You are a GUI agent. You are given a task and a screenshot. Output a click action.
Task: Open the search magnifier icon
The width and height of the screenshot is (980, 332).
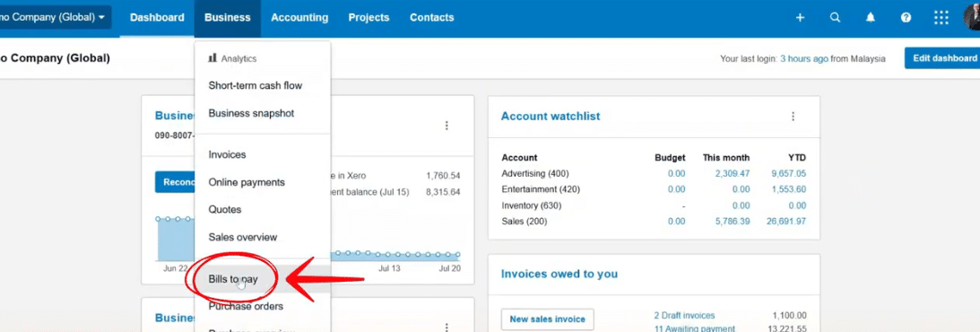[835, 18]
